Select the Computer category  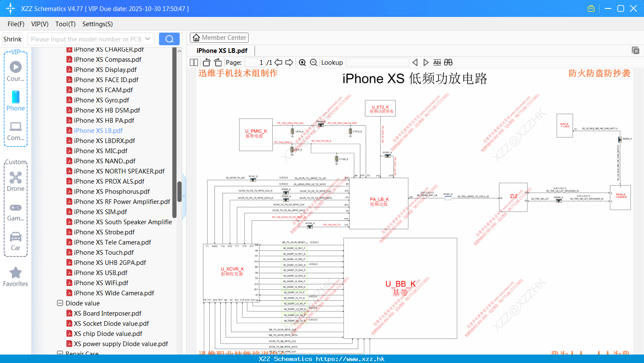click(16, 131)
